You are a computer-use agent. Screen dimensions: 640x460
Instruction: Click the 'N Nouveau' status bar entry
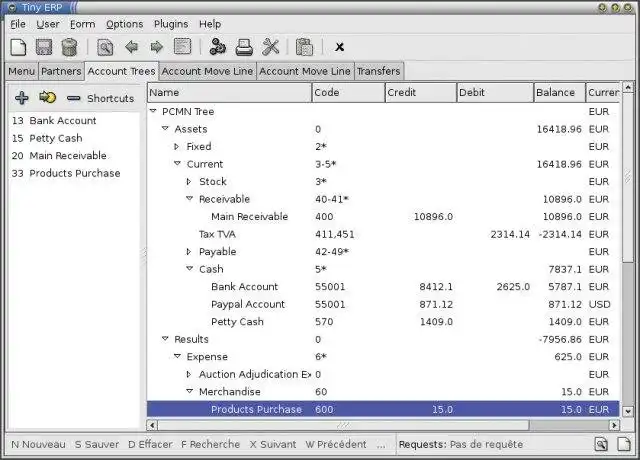click(x=38, y=444)
